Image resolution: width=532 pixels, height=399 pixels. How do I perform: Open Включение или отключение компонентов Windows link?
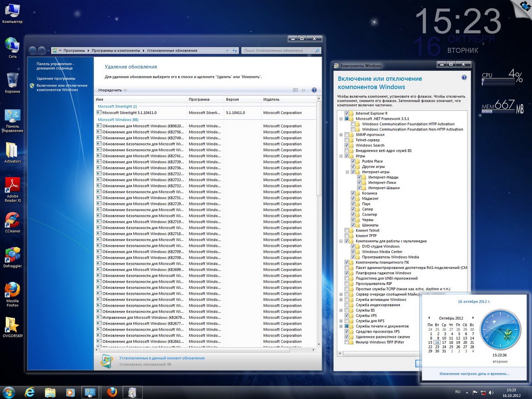(x=62, y=88)
